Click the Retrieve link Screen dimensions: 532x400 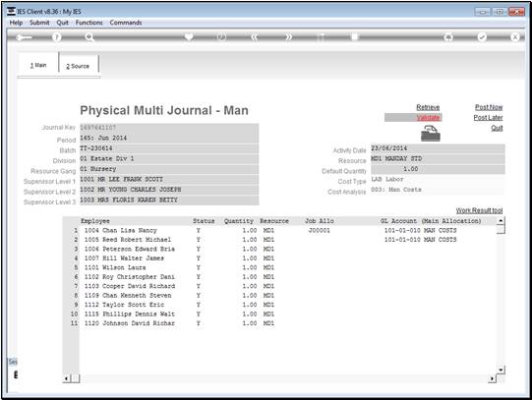pos(428,107)
